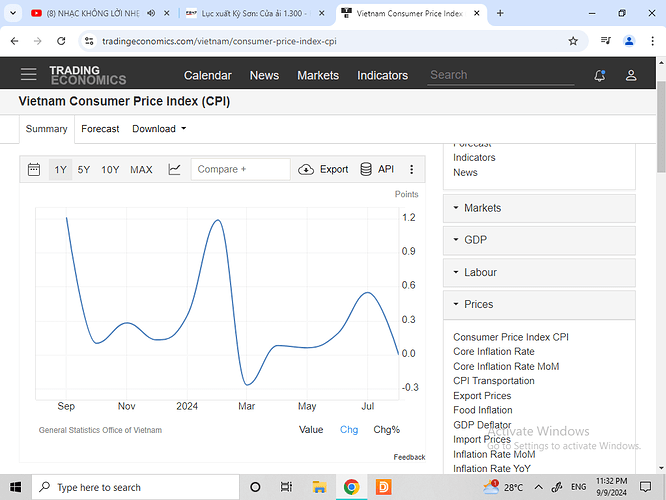Viewport: 666px width, 500px height.
Task: Switch chart range to 10Y
Action: pyautogui.click(x=110, y=169)
